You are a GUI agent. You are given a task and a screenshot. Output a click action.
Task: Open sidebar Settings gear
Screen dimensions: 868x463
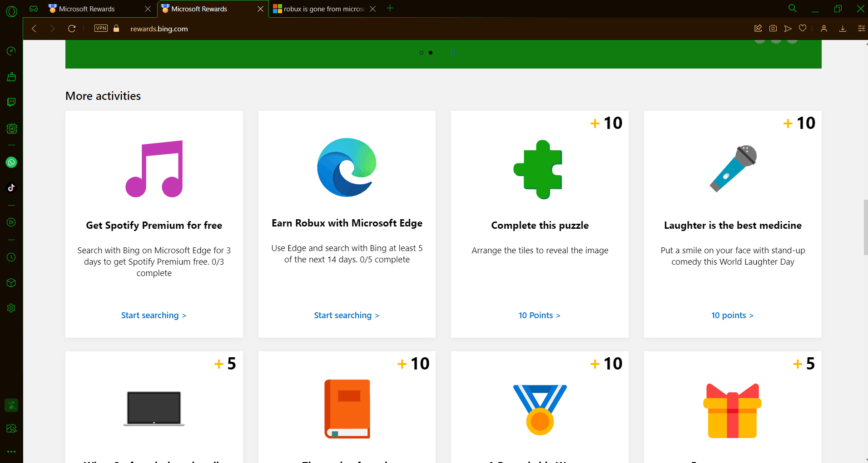tap(11, 308)
